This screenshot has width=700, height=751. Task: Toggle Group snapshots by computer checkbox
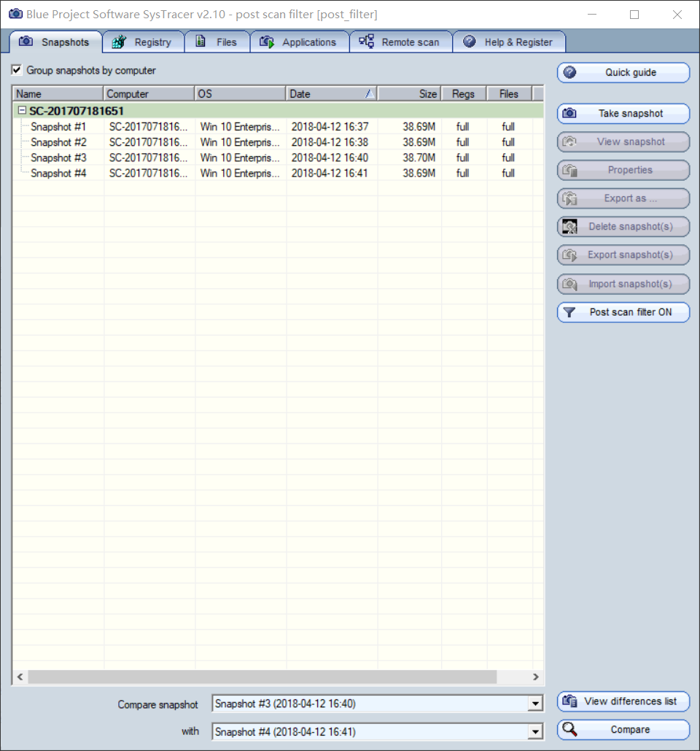[17, 70]
